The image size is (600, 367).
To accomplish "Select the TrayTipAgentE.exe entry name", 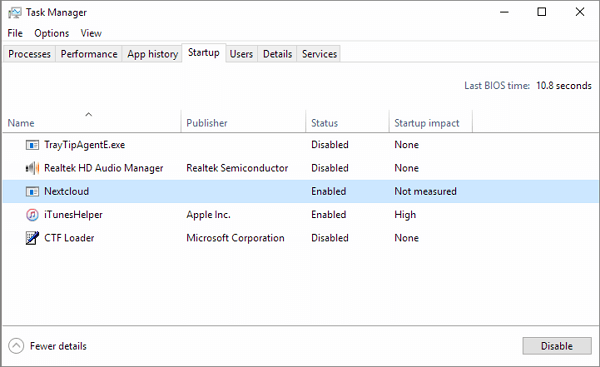I will click(85, 145).
